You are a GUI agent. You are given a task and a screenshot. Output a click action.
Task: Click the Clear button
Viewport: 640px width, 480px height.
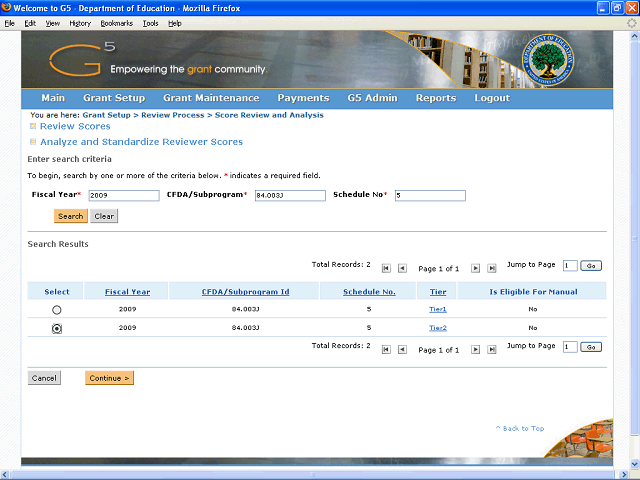[x=104, y=216]
